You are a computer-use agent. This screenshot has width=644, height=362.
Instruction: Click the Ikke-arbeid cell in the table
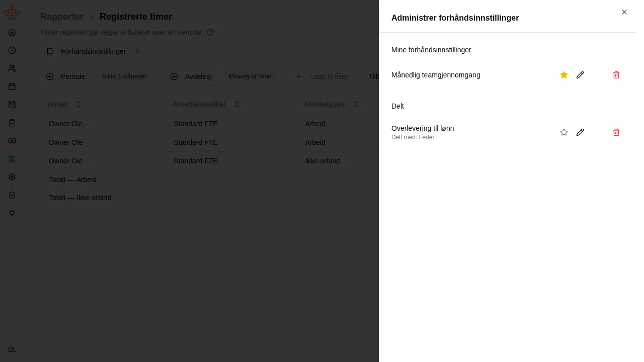click(x=323, y=161)
